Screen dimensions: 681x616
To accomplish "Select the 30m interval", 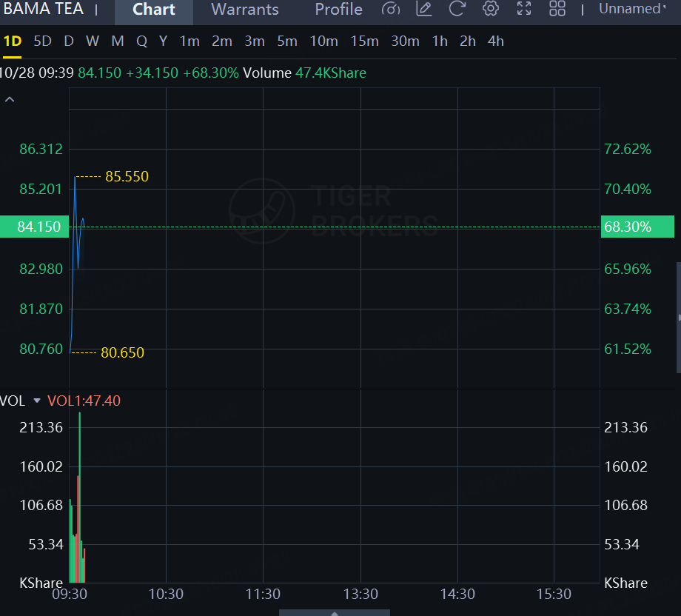I will (405, 41).
